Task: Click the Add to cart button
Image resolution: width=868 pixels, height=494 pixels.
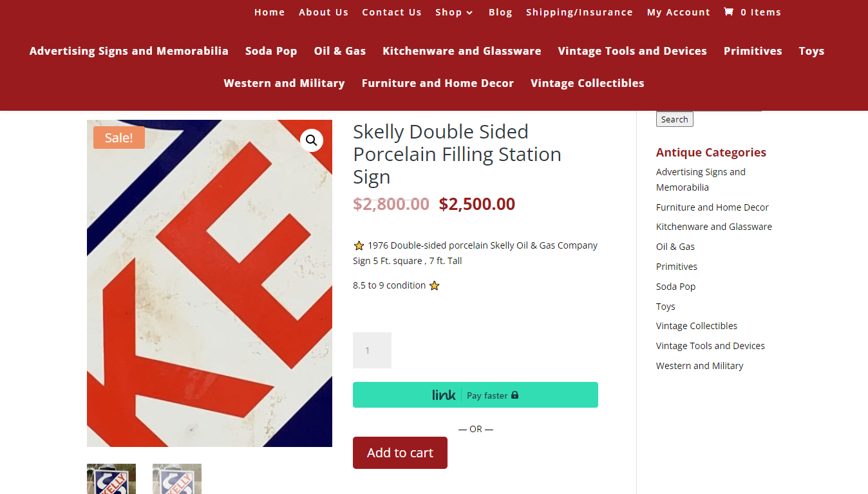Action: point(400,453)
